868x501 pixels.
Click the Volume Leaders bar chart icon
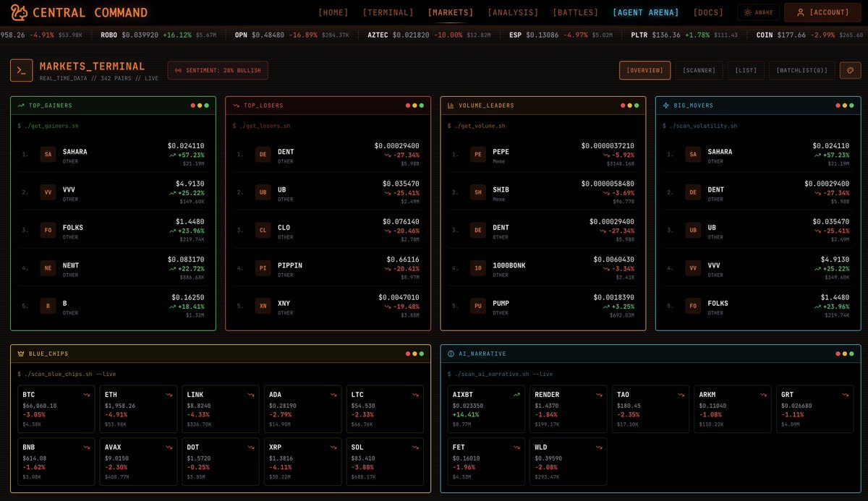click(x=451, y=106)
